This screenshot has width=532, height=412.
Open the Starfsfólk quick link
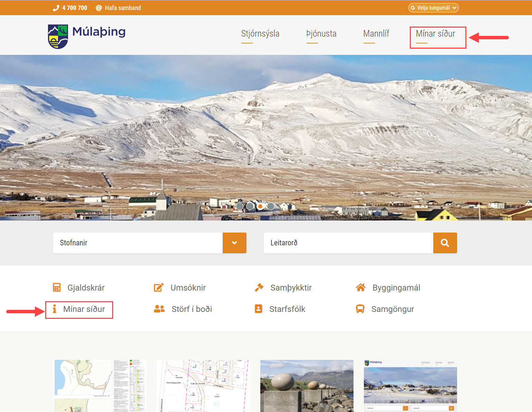[287, 309]
